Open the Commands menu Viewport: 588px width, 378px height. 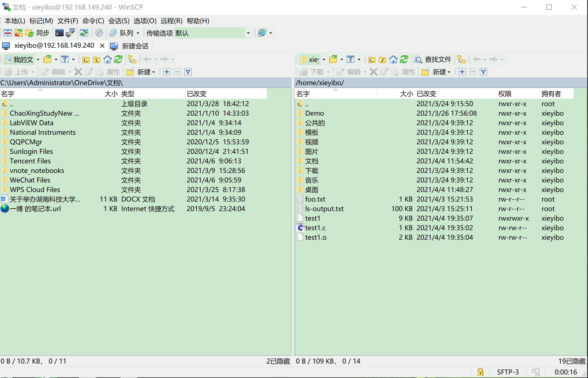point(93,21)
